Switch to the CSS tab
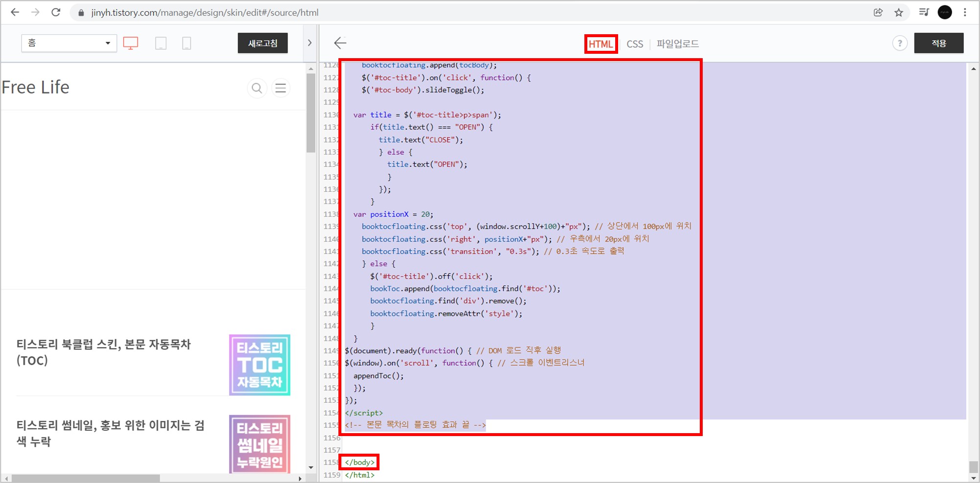This screenshot has height=483, width=980. (x=634, y=44)
